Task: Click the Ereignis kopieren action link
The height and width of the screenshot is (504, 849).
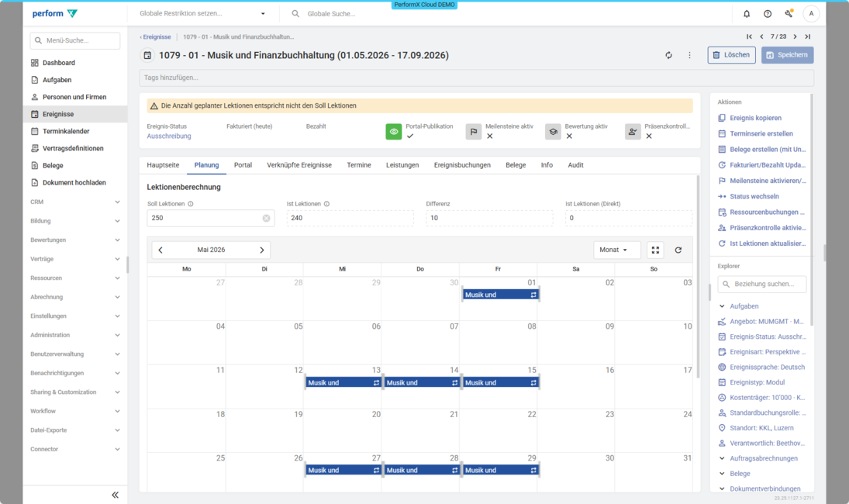Action: coord(755,118)
